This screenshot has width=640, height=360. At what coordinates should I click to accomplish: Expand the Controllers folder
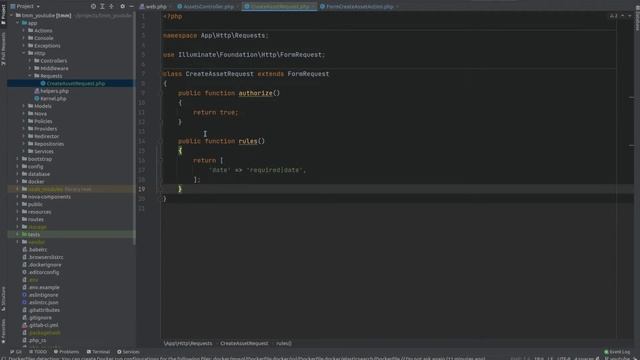(x=29, y=61)
